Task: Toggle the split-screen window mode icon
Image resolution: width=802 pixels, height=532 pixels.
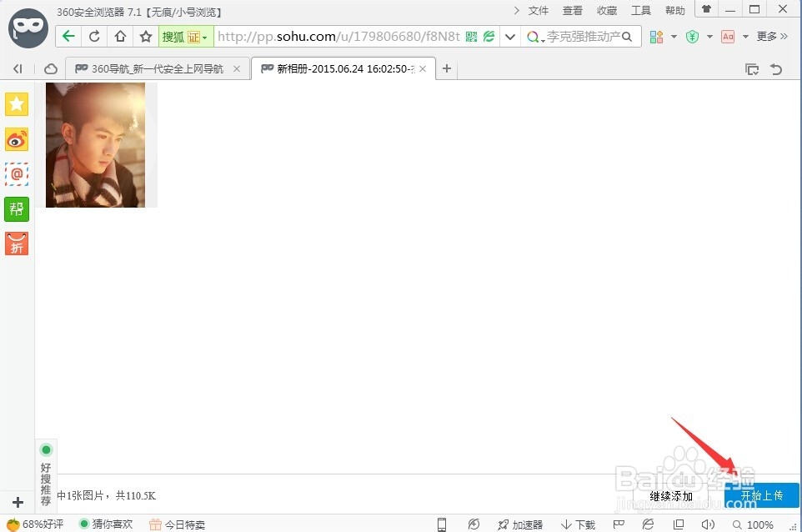Action: click(x=679, y=524)
